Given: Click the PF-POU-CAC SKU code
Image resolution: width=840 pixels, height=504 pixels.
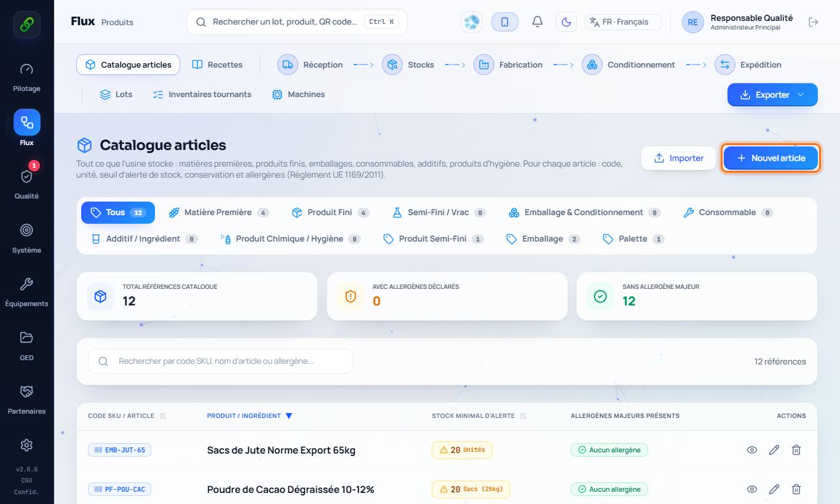Looking at the screenshot, I should coord(119,489).
